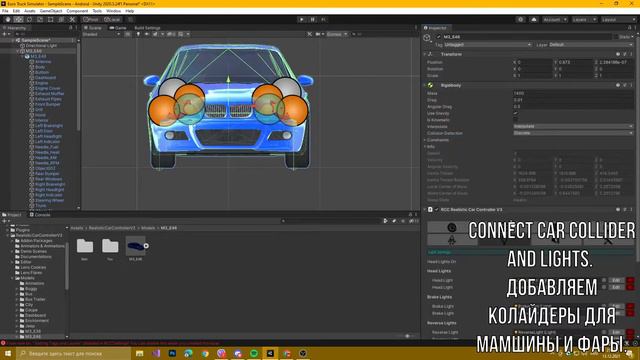Collapse the Transform component
Screen dimensions: 640x360
pyautogui.click(x=424, y=54)
